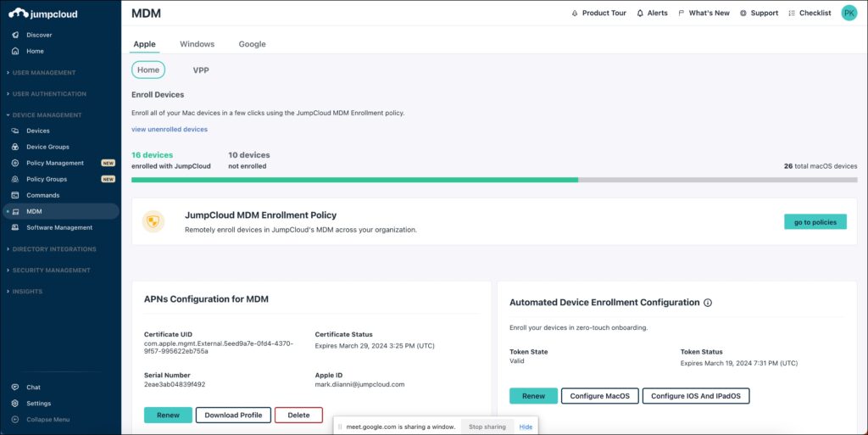The height and width of the screenshot is (435, 868).
Task: Click the go to policies button
Action: [815, 222]
